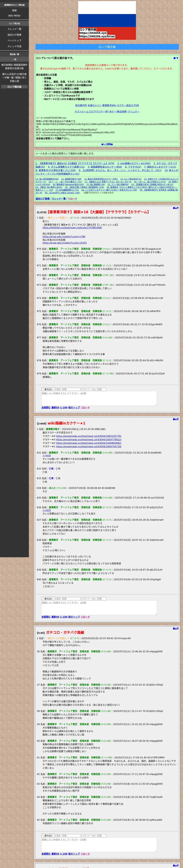Click スレッド一覧 below the thread list
183x868 pixels.
pyautogui.click(x=59, y=198)
